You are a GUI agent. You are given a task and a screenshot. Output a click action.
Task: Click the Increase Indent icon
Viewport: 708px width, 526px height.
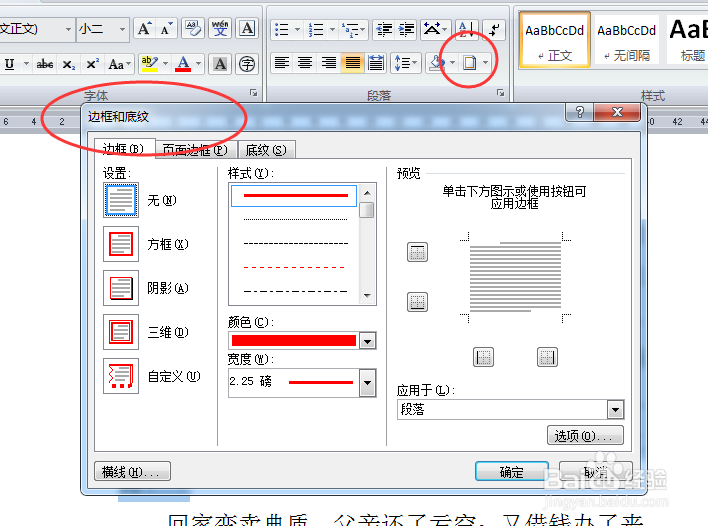tap(406, 30)
